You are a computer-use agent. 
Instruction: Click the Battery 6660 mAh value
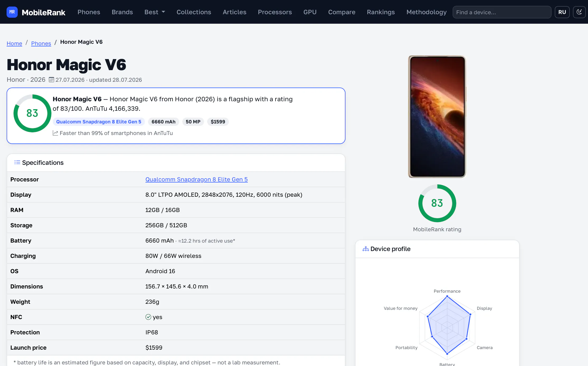tap(160, 240)
